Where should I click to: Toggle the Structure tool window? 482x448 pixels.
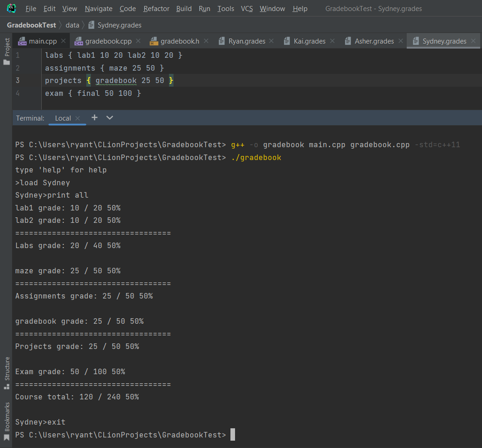tap(6, 368)
